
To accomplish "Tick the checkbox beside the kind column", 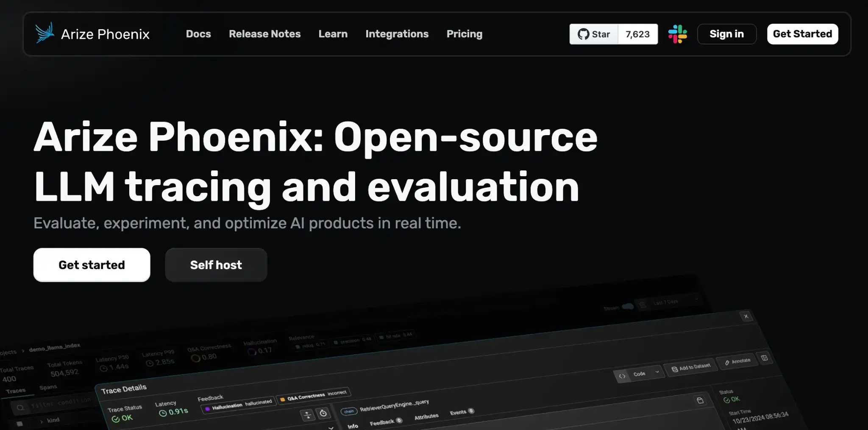I will coord(19,424).
